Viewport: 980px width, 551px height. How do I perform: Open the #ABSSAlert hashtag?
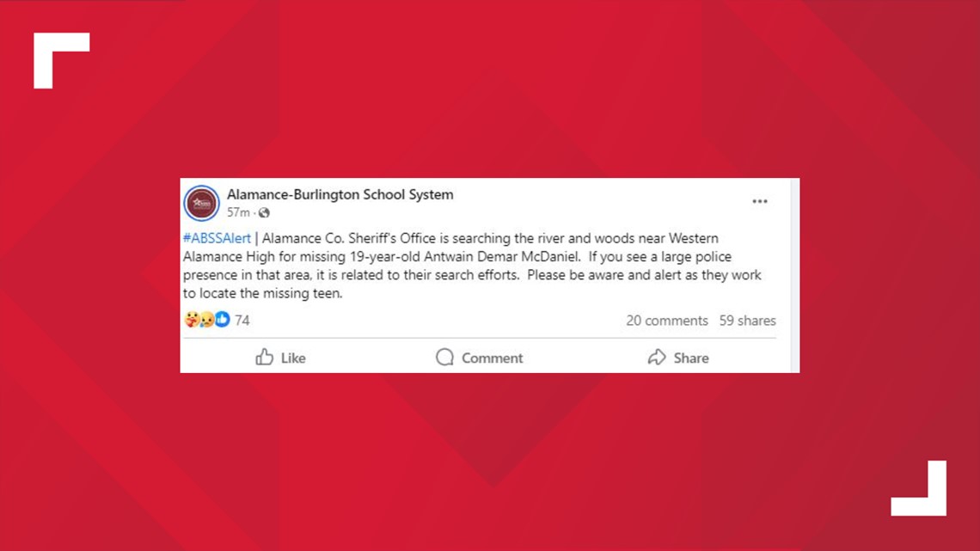[x=217, y=238]
